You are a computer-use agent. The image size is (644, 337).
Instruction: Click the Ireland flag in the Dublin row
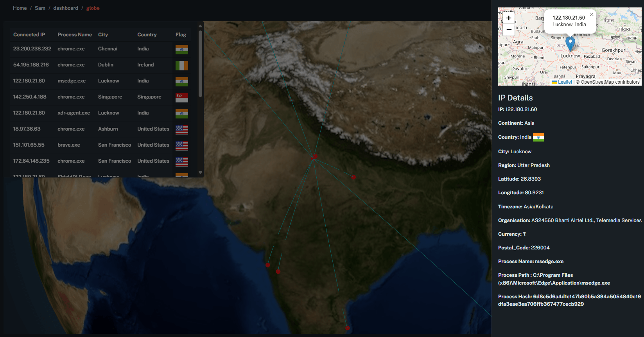(x=181, y=65)
